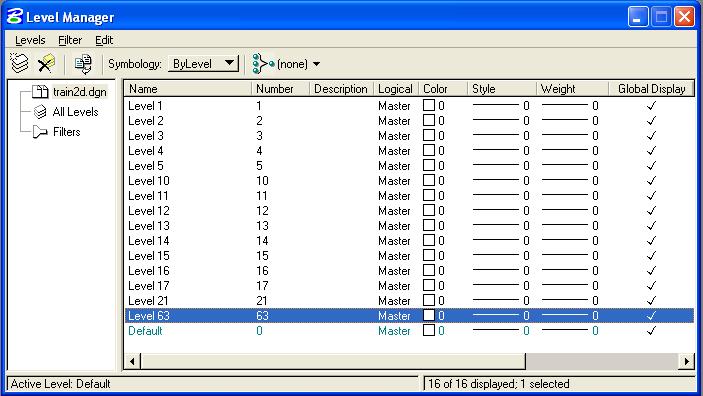Select the Level 16 row name
This screenshot has height=396, width=703.
pos(148,271)
